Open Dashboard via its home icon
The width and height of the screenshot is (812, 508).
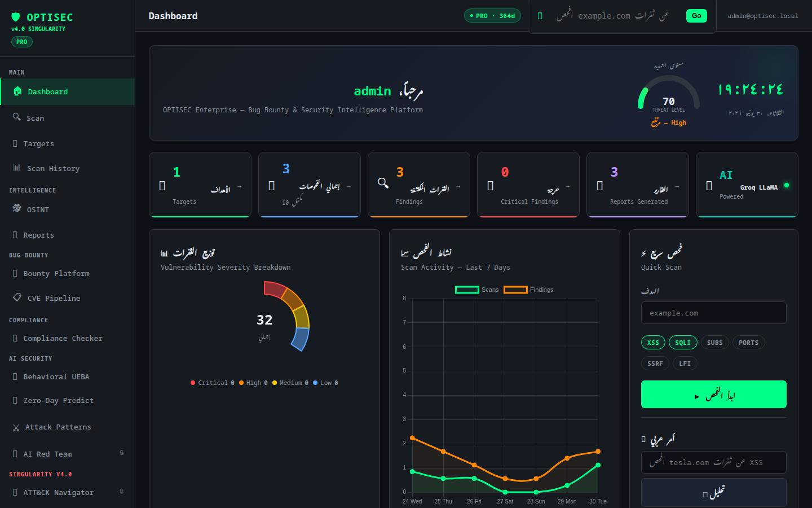point(17,91)
